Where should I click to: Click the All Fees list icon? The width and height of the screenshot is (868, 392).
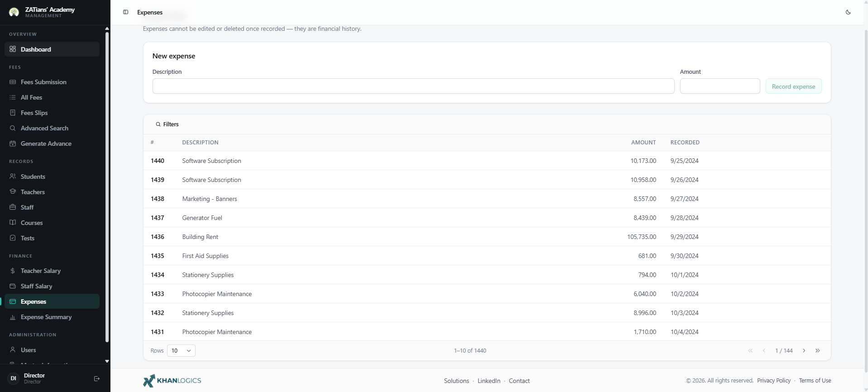13,97
